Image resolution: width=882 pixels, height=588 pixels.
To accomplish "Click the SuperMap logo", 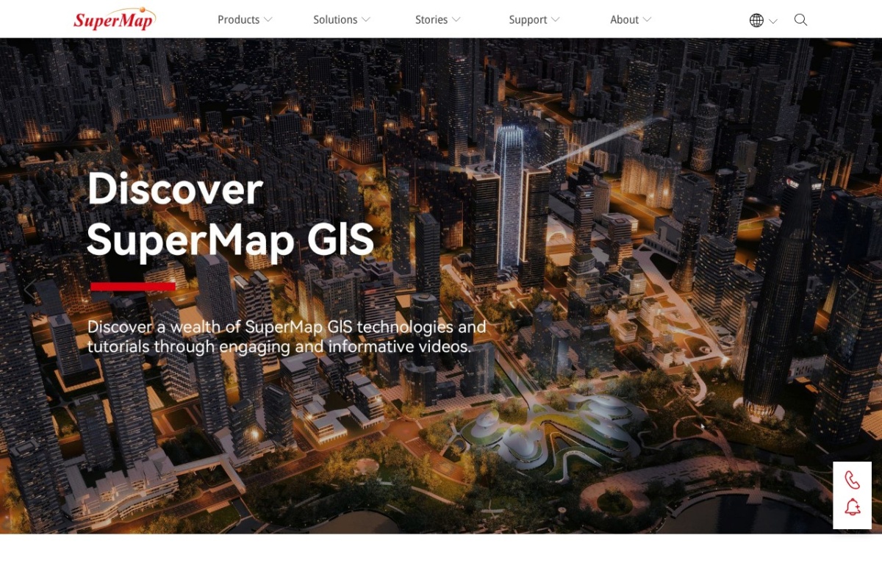I will tap(115, 20).
